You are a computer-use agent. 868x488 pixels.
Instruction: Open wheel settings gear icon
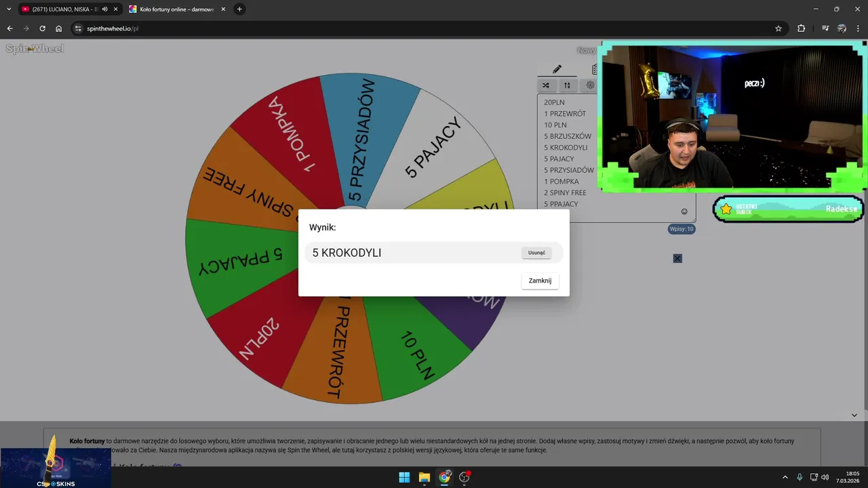click(x=590, y=85)
